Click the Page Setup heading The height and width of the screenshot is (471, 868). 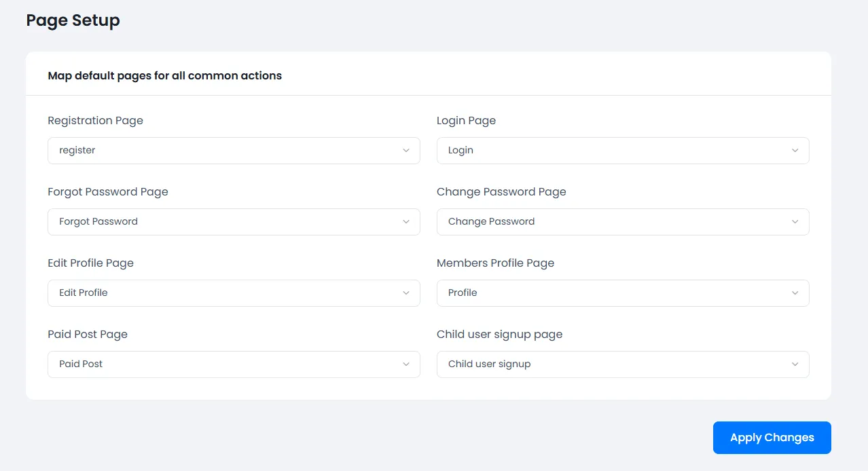coord(72,20)
